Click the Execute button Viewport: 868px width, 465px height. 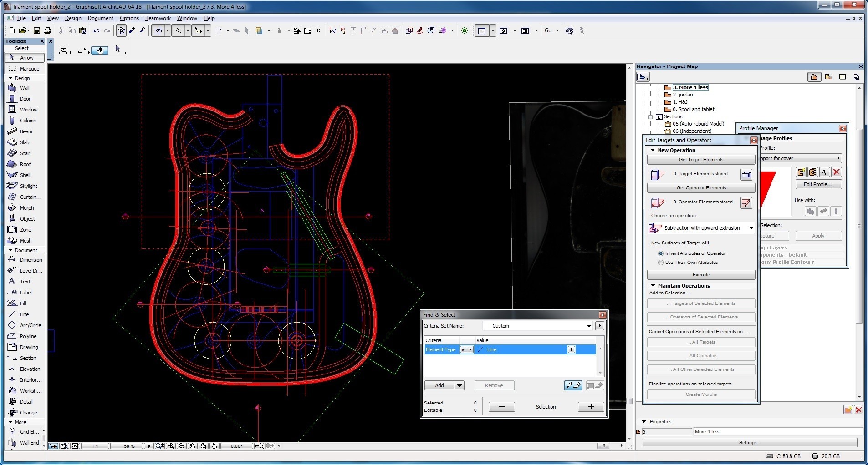(701, 275)
